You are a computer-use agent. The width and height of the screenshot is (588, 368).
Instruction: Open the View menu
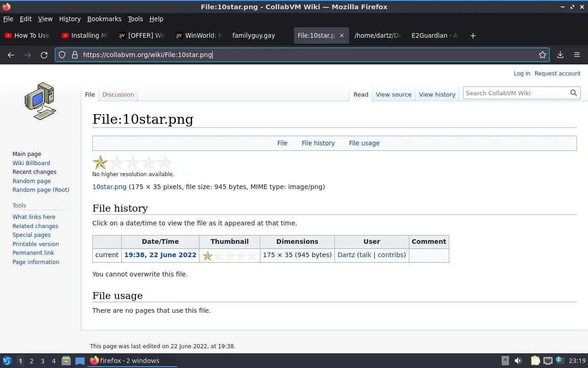point(45,19)
